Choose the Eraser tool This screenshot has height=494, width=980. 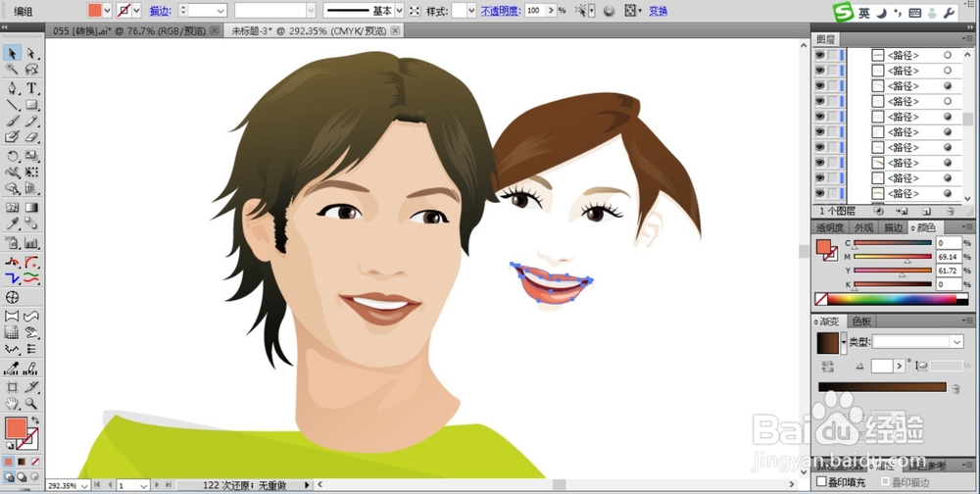point(31,137)
